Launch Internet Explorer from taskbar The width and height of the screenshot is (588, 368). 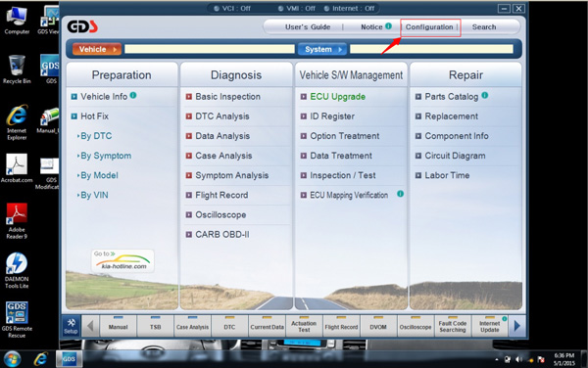[40, 359]
